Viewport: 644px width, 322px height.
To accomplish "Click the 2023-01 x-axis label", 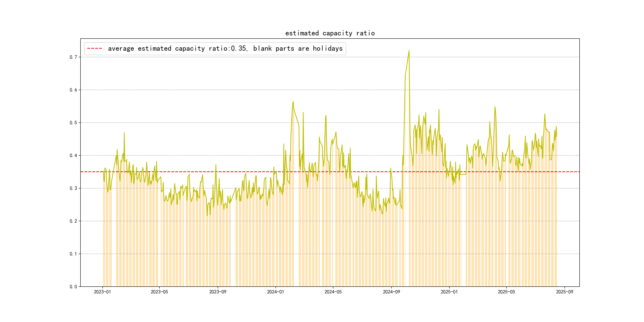I will tap(102, 292).
